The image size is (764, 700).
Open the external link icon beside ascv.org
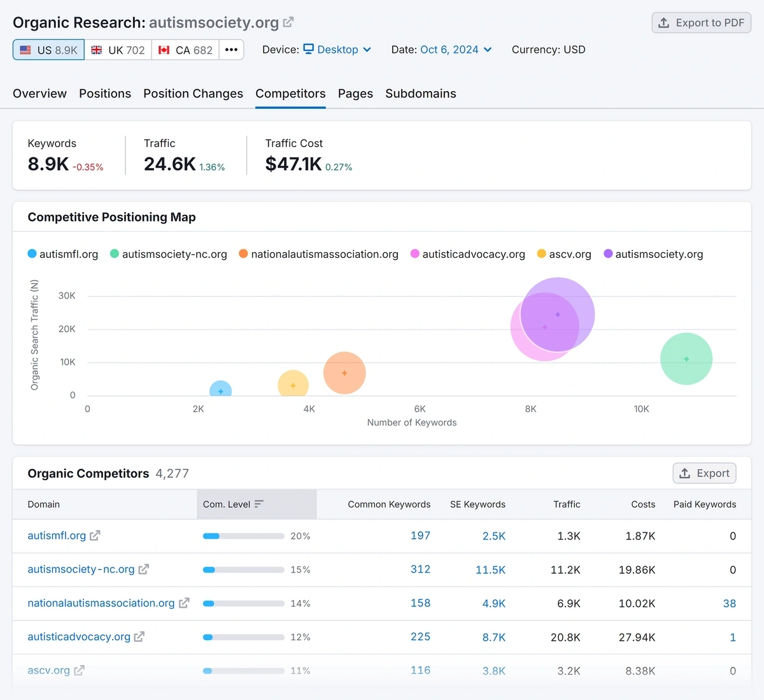[79, 671]
